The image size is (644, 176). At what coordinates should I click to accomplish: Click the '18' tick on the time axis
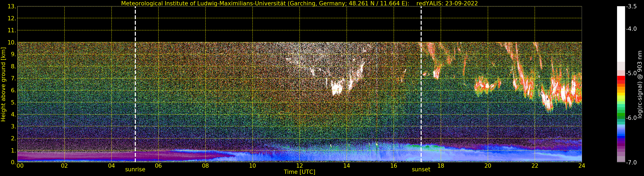(x=441, y=166)
